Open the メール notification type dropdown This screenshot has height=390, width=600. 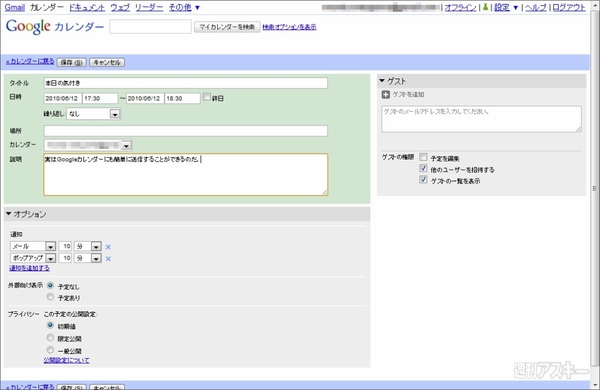pyautogui.click(x=33, y=246)
